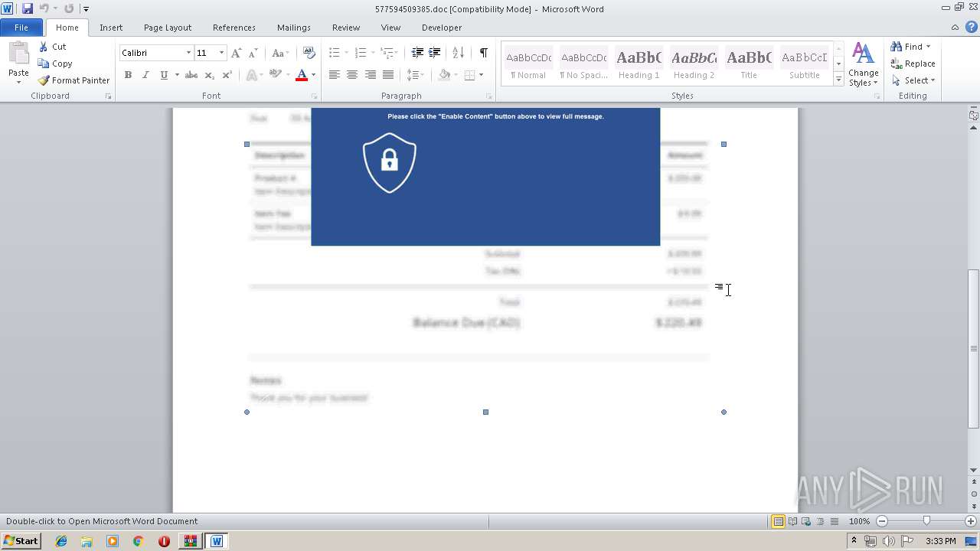Screen dimensions: 980x551
Task: Grow the font size
Action: [x=236, y=53]
